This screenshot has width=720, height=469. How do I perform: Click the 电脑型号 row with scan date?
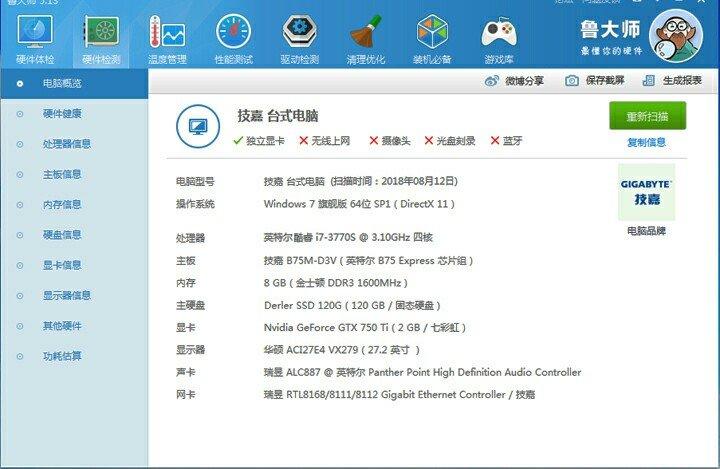[317, 181]
